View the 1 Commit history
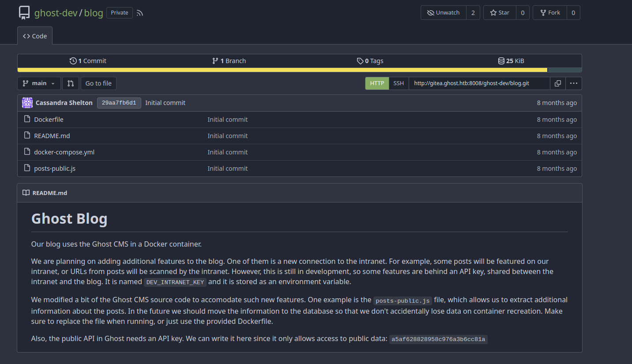 click(88, 61)
